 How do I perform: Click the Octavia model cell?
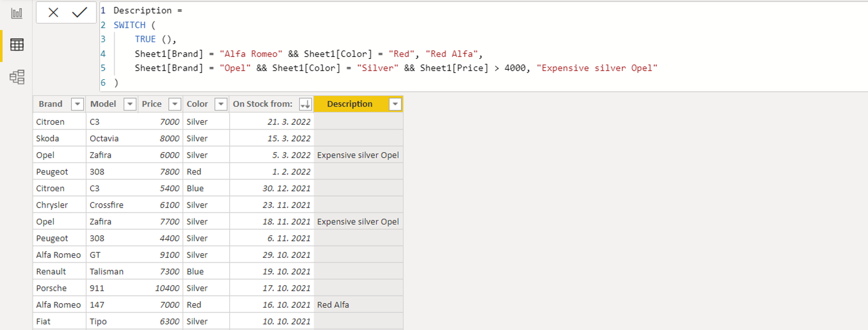[112, 138]
